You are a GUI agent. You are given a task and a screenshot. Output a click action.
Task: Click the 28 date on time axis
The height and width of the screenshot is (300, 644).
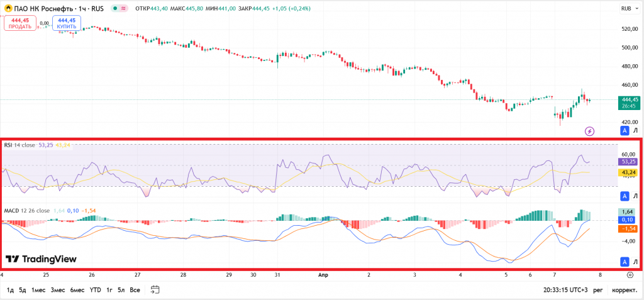tap(184, 274)
